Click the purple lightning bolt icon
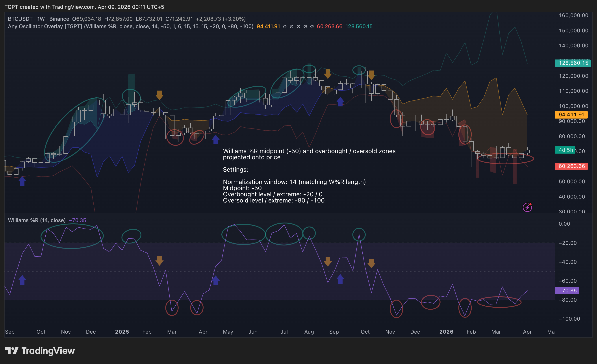This screenshot has height=364, width=597. pos(527,207)
